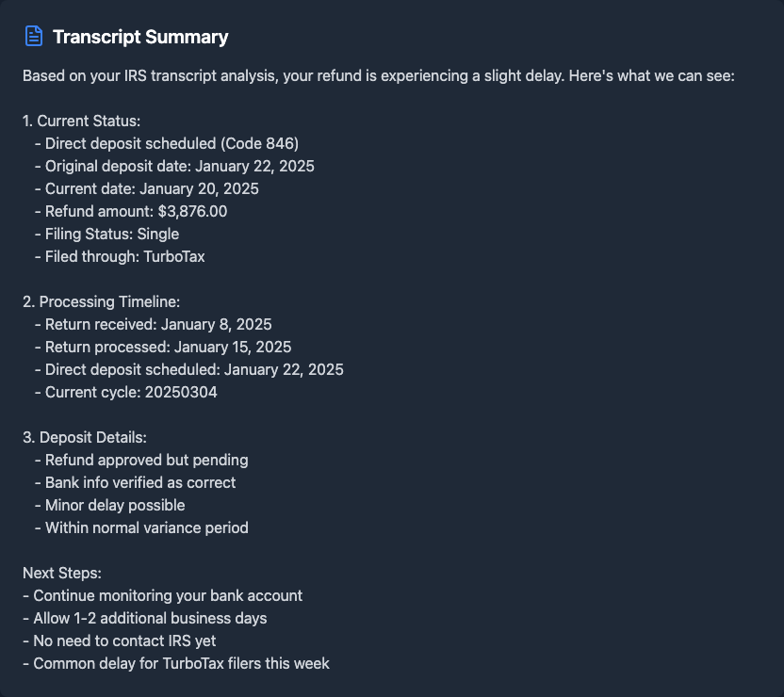Click the Transcript Summary heading
The image size is (784, 697).
coord(140,38)
